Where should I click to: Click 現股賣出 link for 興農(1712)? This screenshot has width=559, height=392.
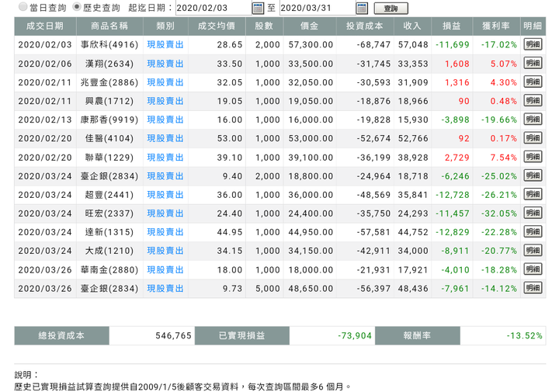point(165,101)
